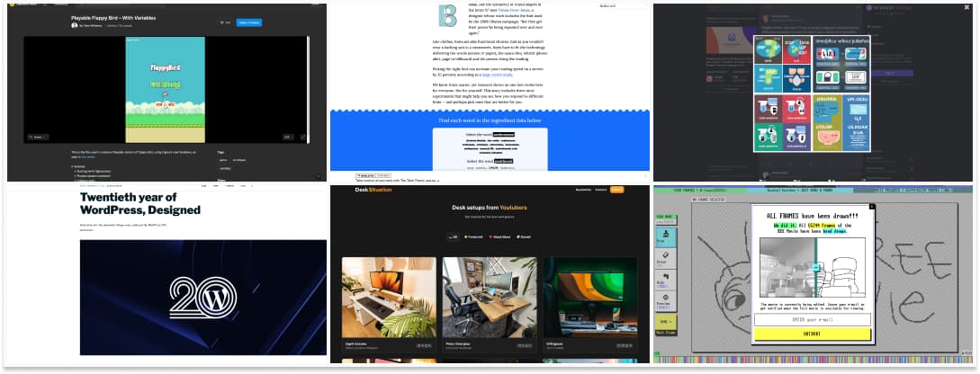Click the orange button in DeskSituation header
Viewport: 980px width, 374px height.
point(616,190)
